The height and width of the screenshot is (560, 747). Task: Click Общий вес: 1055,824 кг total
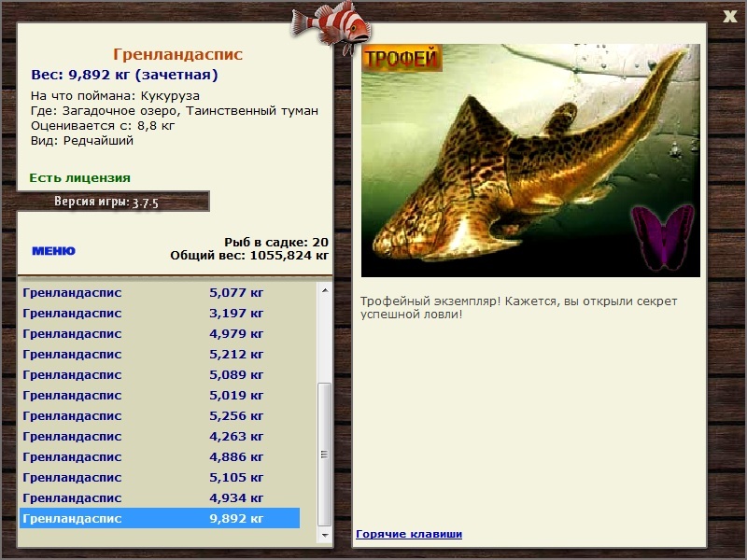249,255
